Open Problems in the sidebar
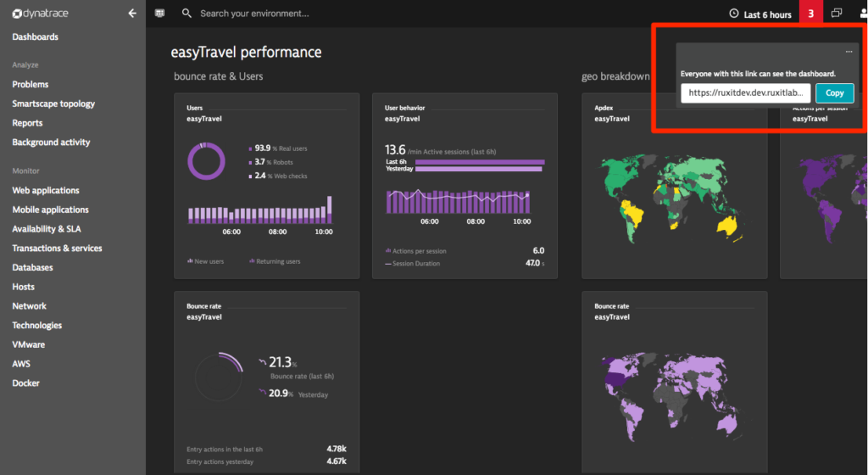This screenshot has height=475, width=868. [31, 84]
